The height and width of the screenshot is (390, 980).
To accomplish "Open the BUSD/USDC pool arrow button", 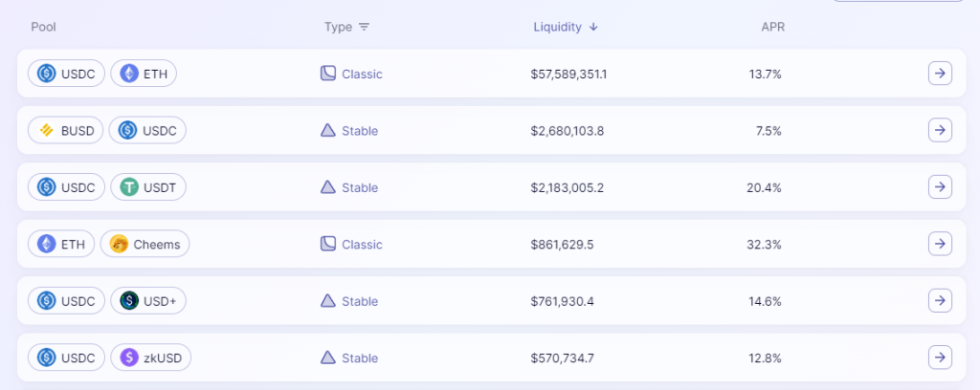I will coord(940,130).
